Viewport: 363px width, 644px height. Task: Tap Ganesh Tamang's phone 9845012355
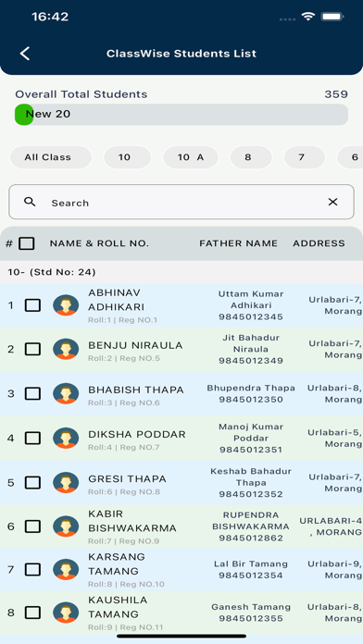click(251, 618)
